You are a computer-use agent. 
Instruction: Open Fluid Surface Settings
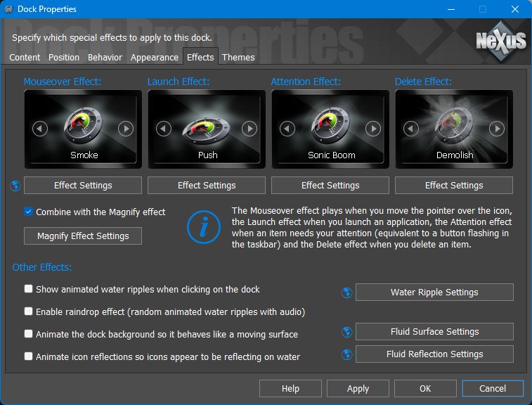(434, 332)
